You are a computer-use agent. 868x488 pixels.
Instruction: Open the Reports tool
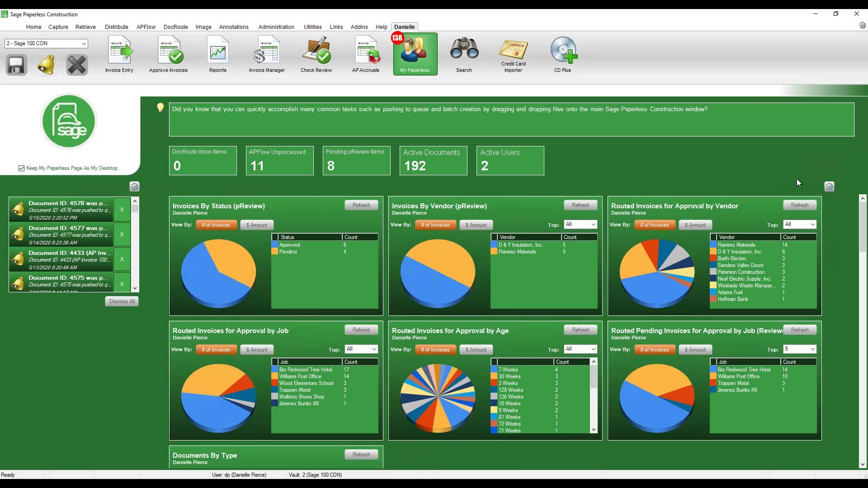[217, 53]
